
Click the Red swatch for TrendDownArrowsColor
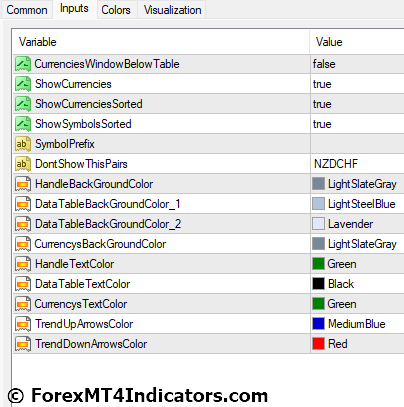pyautogui.click(x=318, y=344)
